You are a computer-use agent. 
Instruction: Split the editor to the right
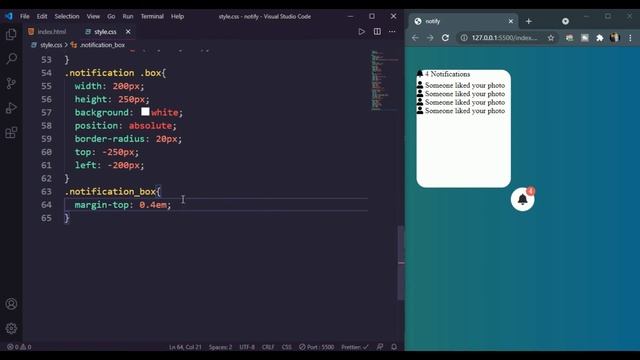click(377, 31)
